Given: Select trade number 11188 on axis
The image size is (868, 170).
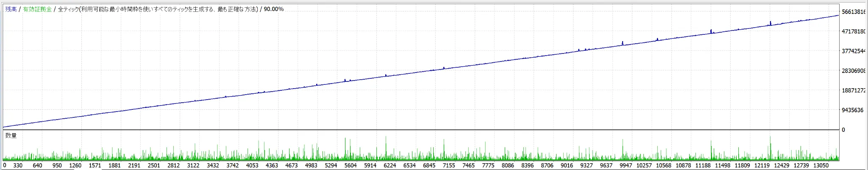Looking at the screenshot, I should [x=703, y=165].
